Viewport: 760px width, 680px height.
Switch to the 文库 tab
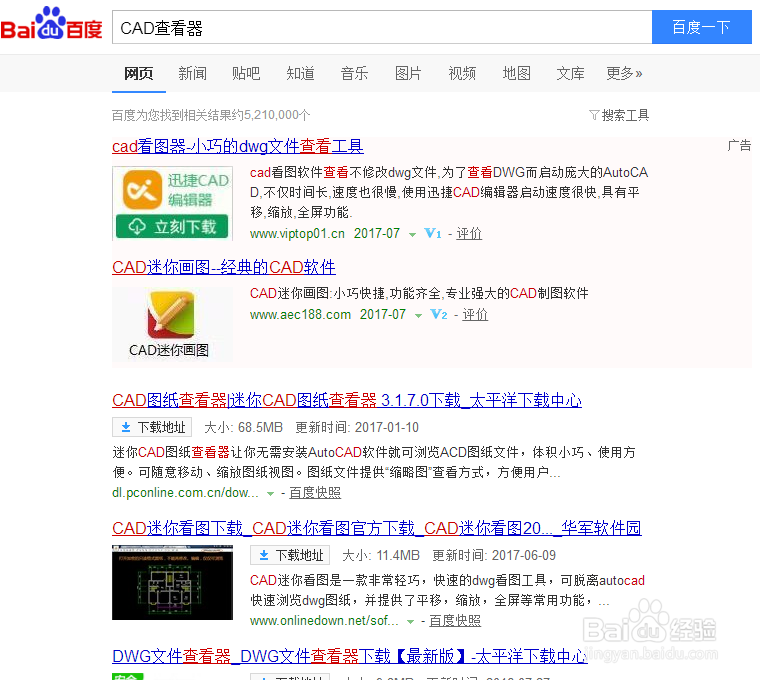click(570, 73)
